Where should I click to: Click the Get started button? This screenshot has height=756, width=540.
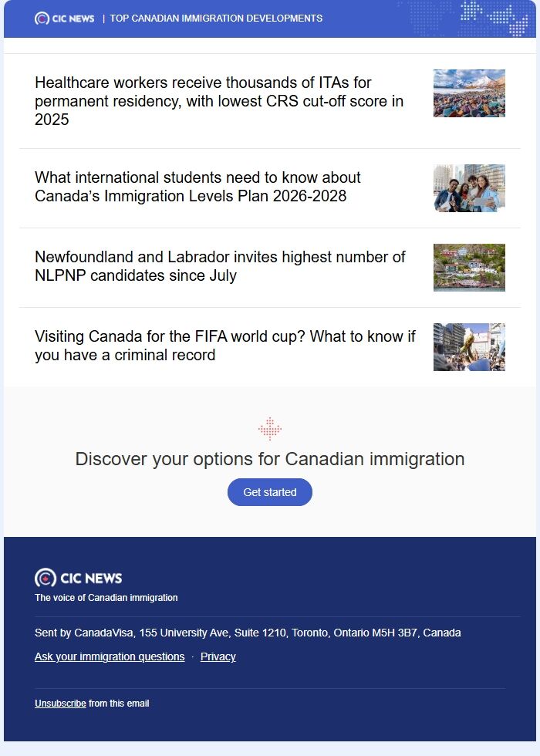tap(269, 491)
